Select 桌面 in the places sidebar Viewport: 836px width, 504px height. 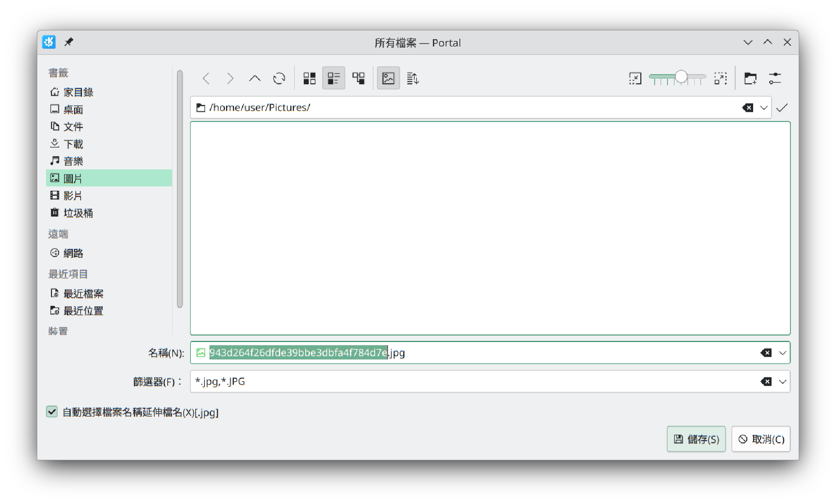coord(73,110)
